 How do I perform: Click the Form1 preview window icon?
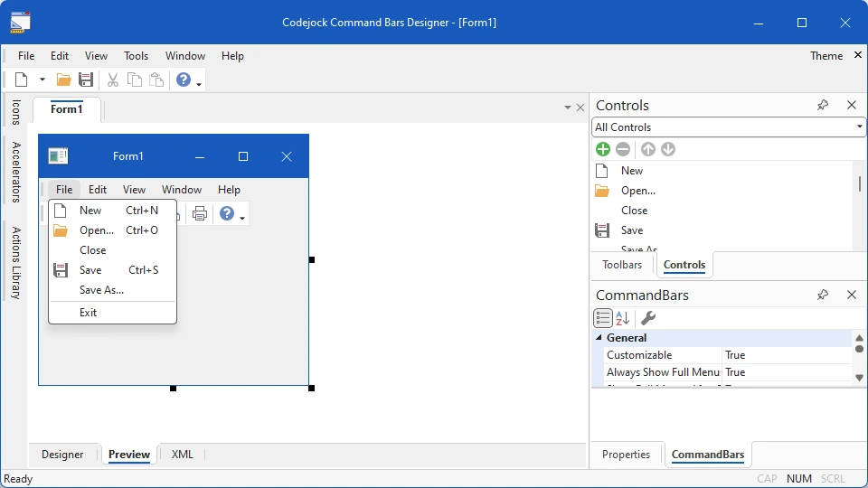pos(58,156)
